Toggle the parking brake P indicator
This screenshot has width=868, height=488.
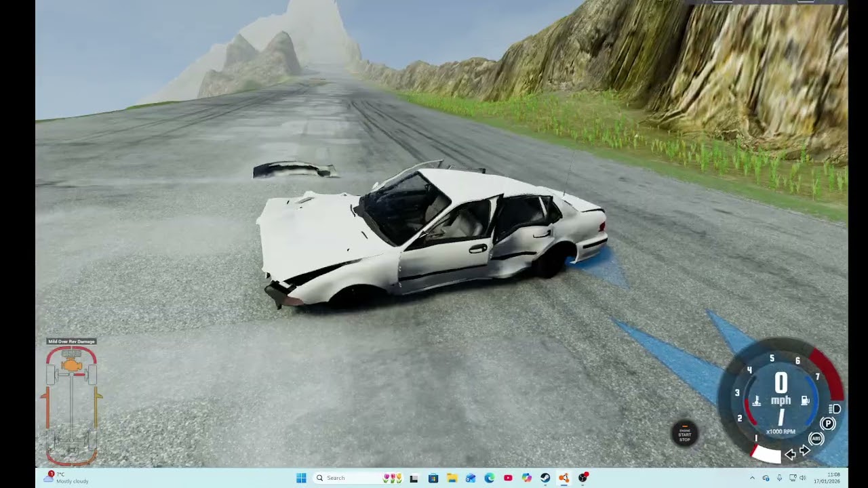(828, 424)
